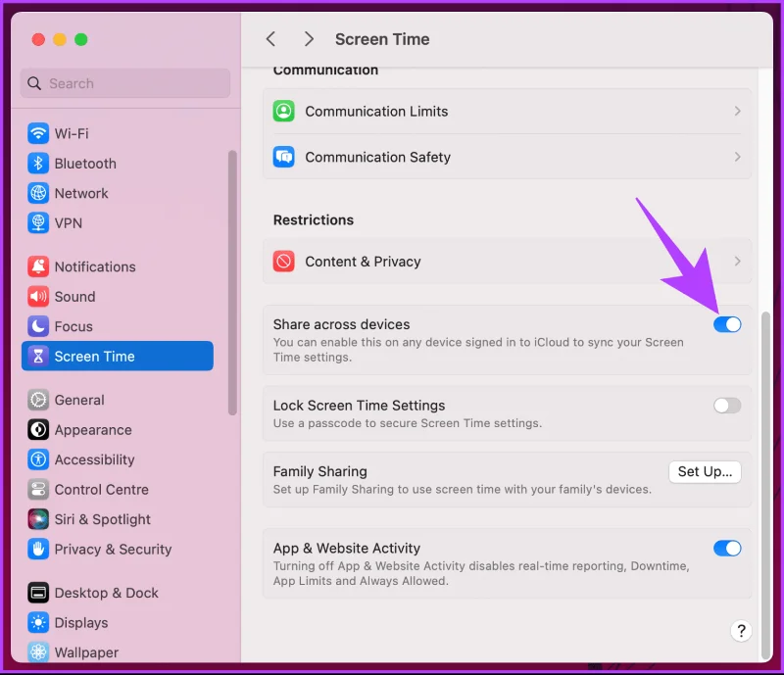Select Siri & Spotlight in the sidebar
This screenshot has width=784, height=675.
[x=118, y=519]
